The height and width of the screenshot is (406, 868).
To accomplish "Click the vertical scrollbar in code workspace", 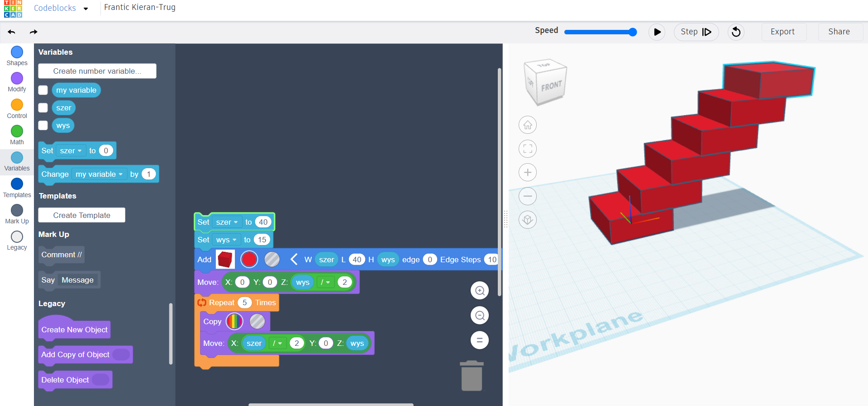I will pos(500,182).
